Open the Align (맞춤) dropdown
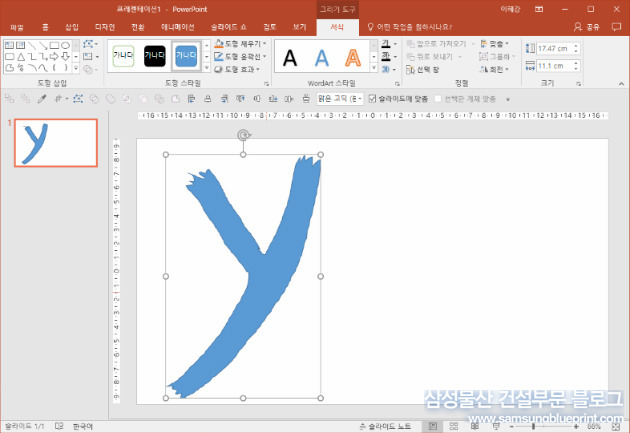The image size is (630, 433). [495, 43]
